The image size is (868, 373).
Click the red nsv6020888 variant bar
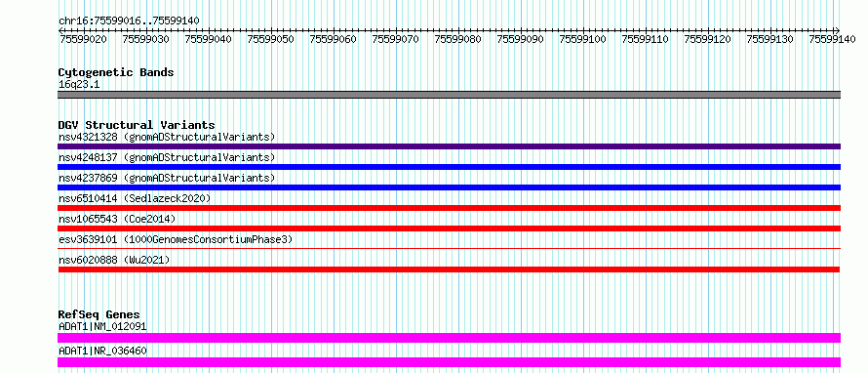[x=449, y=269]
